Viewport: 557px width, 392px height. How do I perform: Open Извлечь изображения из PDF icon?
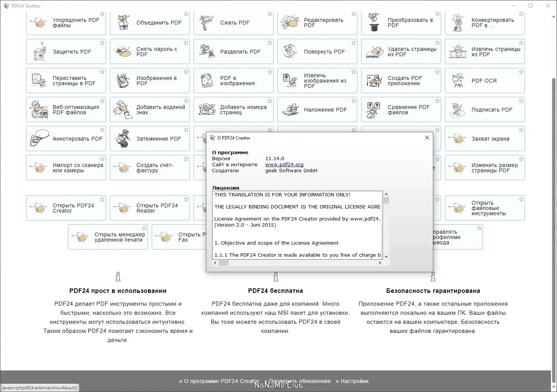click(291, 81)
